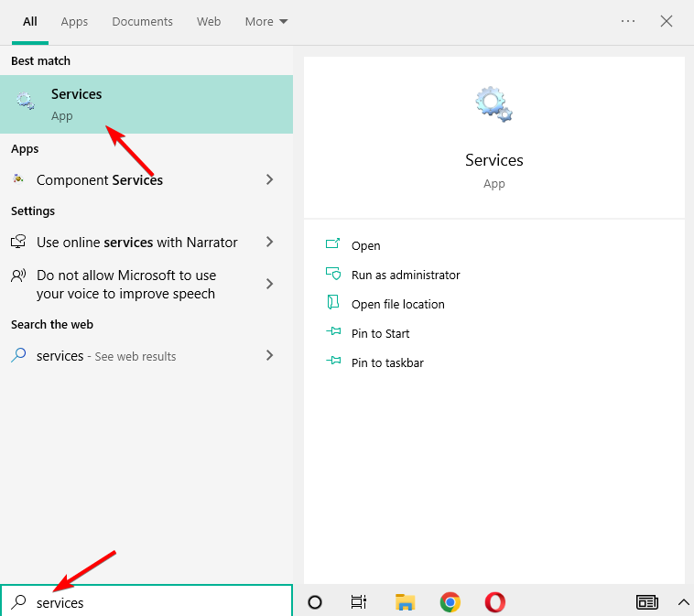Launch Google Chrome from the taskbar
Screen dimensions: 694x616
pyautogui.click(x=450, y=602)
